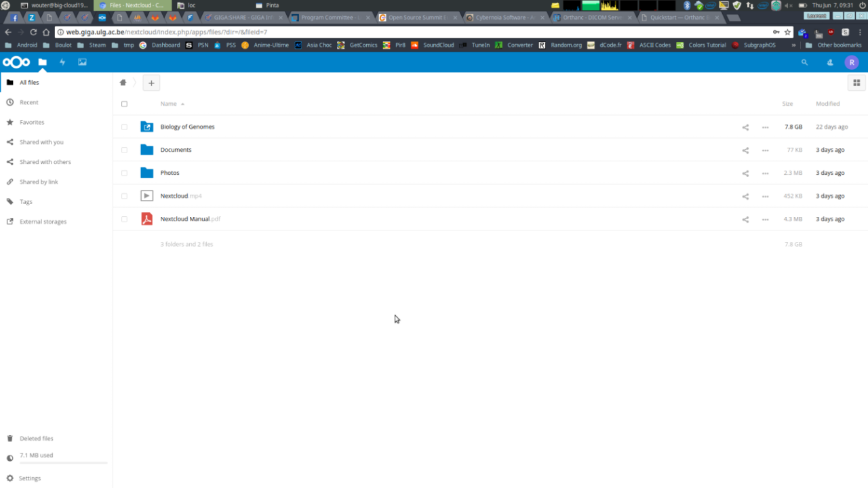Reload the page with browser refresh button

[33, 32]
